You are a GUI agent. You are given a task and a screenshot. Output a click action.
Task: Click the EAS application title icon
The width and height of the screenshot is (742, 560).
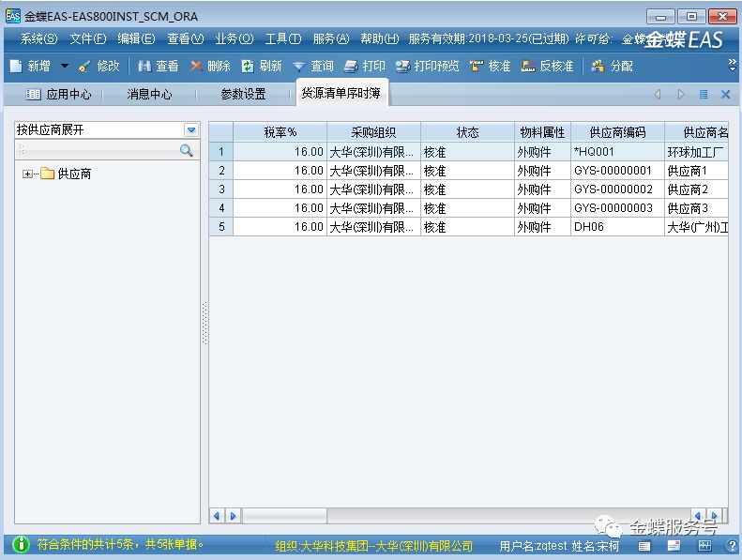click(x=13, y=16)
